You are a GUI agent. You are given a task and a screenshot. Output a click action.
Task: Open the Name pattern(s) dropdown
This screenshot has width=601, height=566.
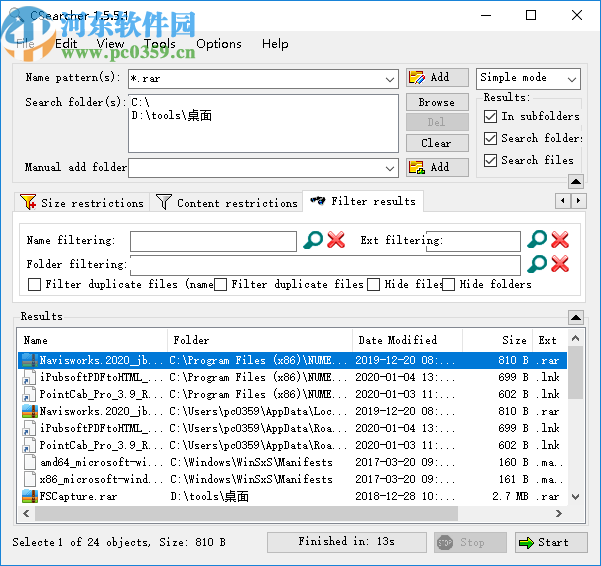pyautogui.click(x=390, y=79)
